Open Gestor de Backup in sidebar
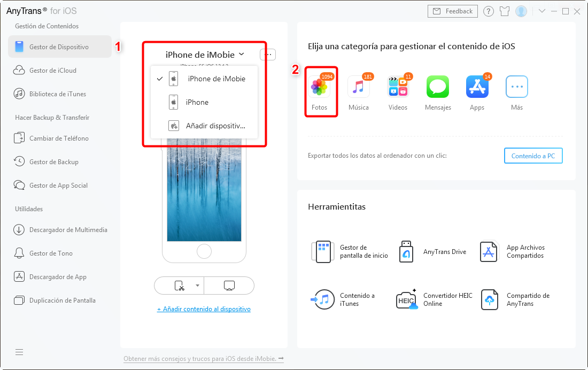The image size is (588, 370). point(53,162)
